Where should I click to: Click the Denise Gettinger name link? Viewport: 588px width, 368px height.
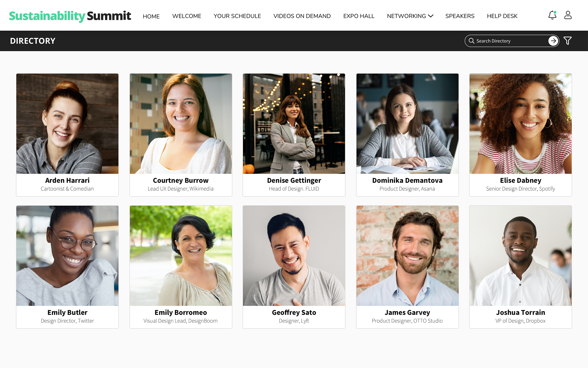pos(294,180)
